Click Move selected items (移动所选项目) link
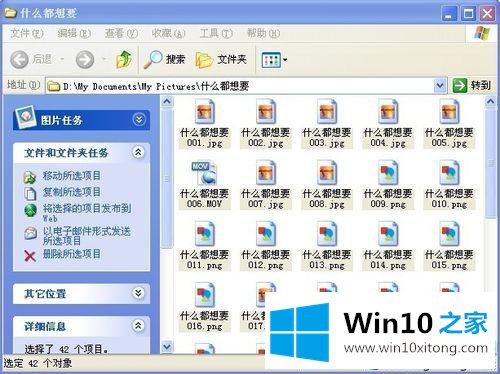Image resolution: width=500 pixels, height=374 pixels. (x=71, y=175)
